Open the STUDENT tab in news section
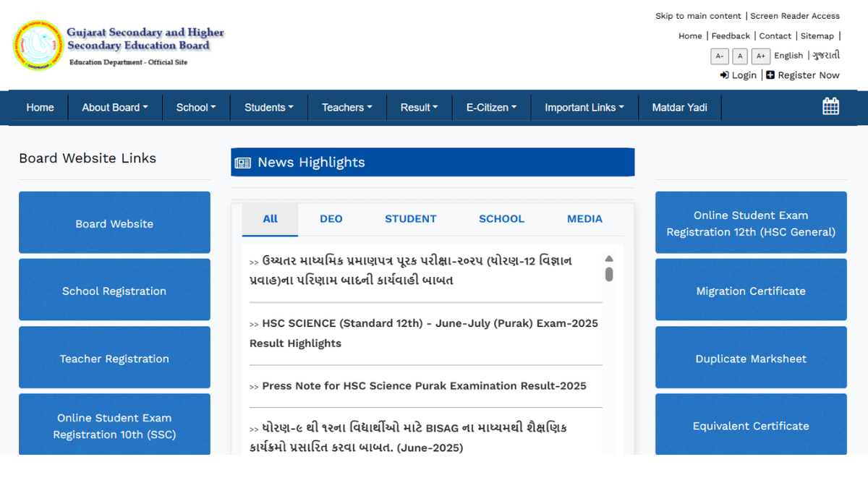868x488 pixels. [410, 218]
